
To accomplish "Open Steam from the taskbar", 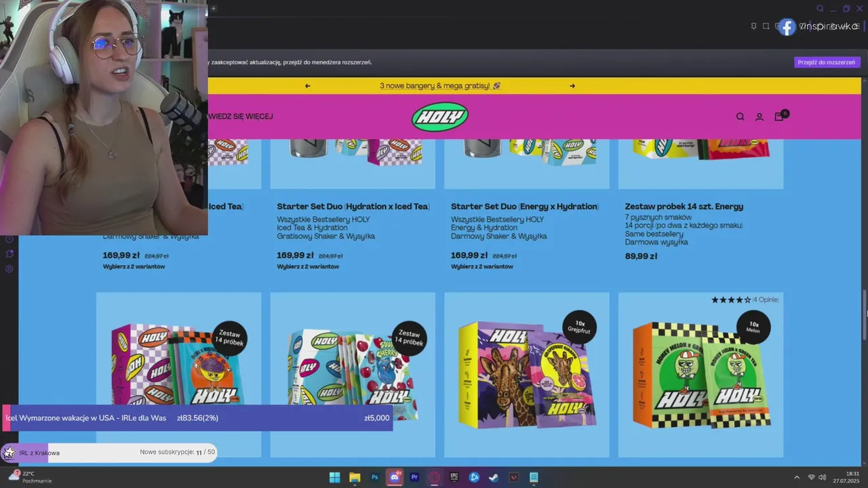I will point(494,477).
